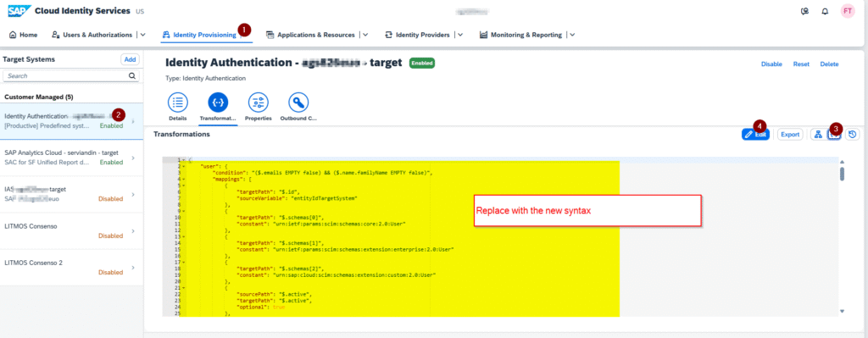Expand Users & Authorizations dropdown arrow

pos(142,34)
